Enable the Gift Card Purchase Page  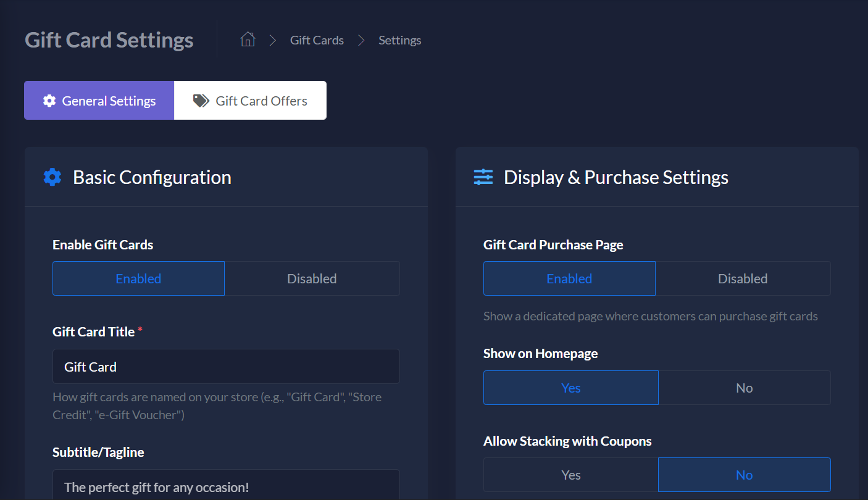click(x=569, y=278)
